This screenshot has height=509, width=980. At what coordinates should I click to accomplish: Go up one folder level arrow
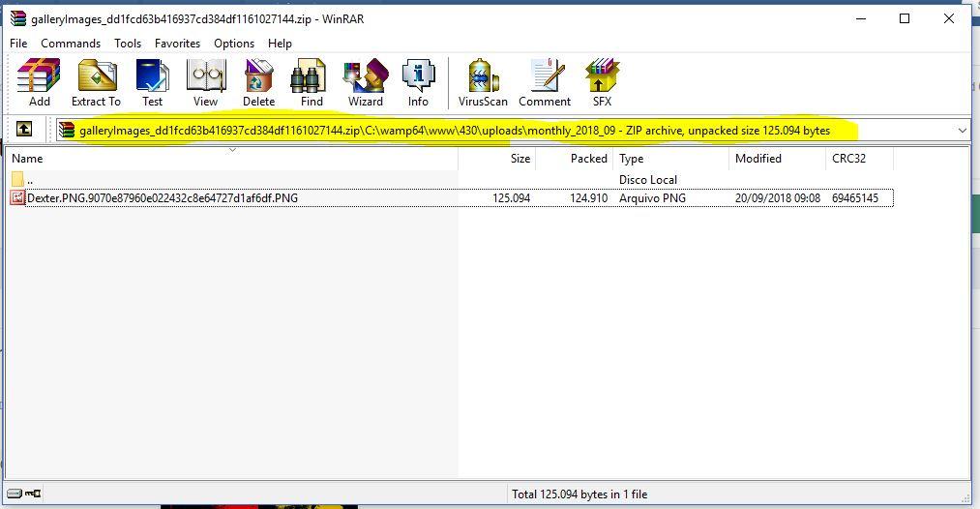click(x=24, y=129)
